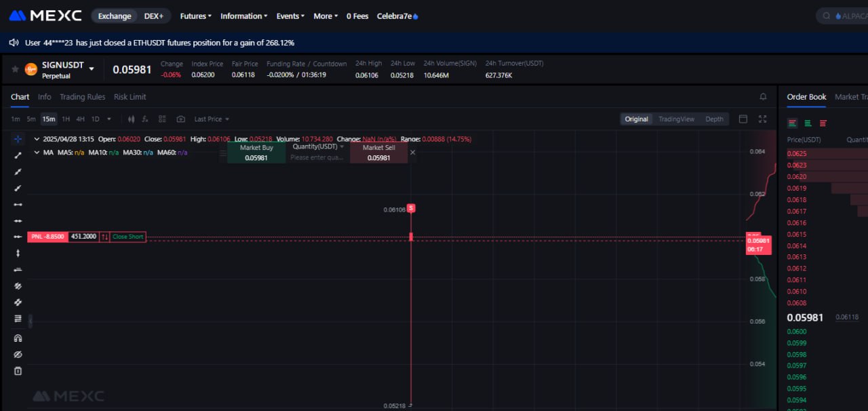The width and height of the screenshot is (868, 411).
Task: Switch timeframe to 1D
Action: [x=95, y=119]
